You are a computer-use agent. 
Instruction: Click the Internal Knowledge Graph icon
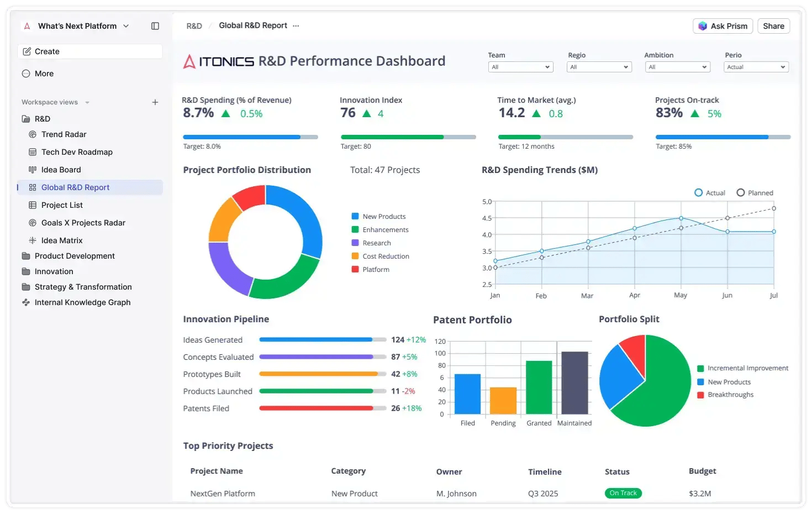click(26, 302)
